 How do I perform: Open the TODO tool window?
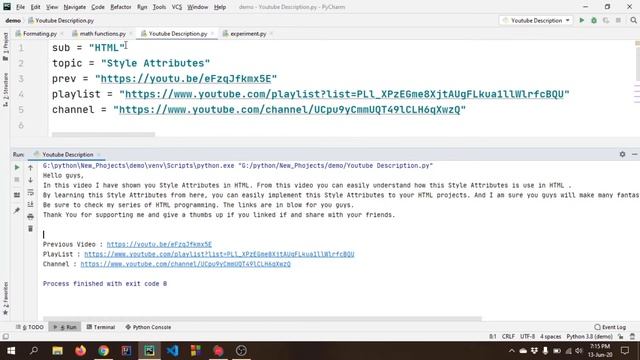(x=29, y=327)
